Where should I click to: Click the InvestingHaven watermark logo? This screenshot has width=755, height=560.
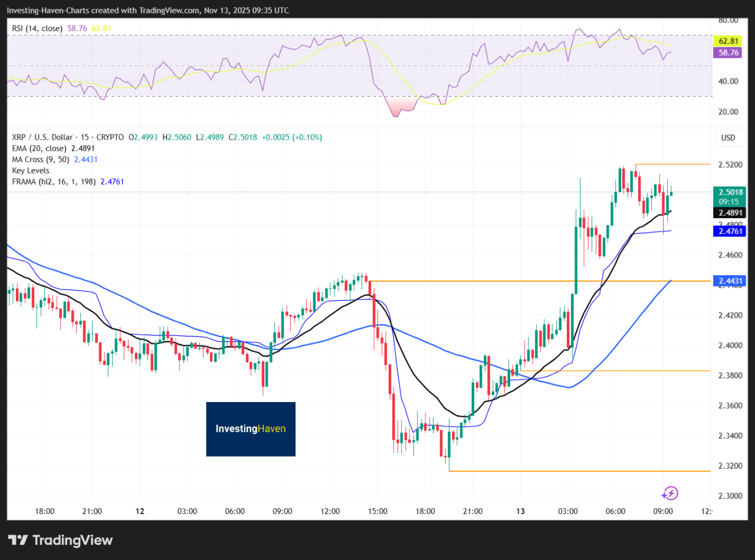[x=251, y=429]
